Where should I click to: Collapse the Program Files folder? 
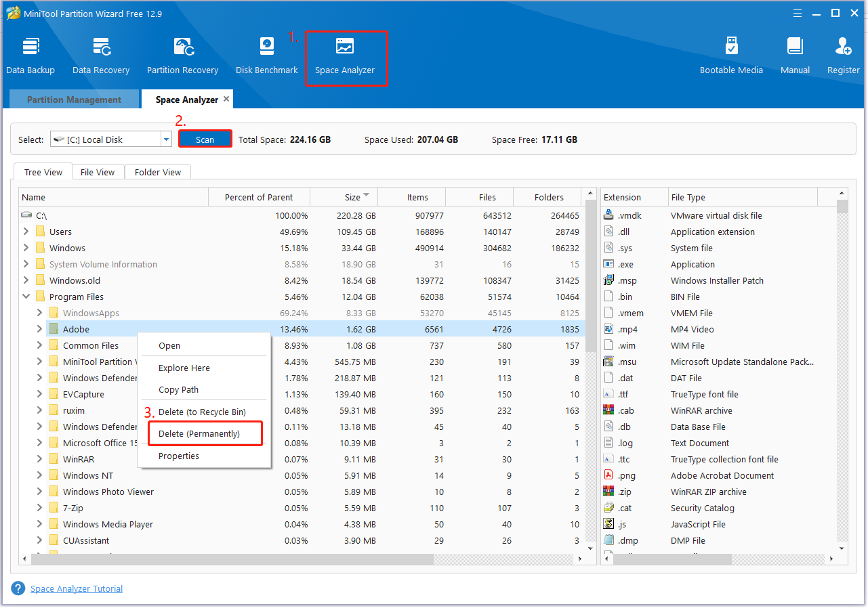pyautogui.click(x=26, y=297)
